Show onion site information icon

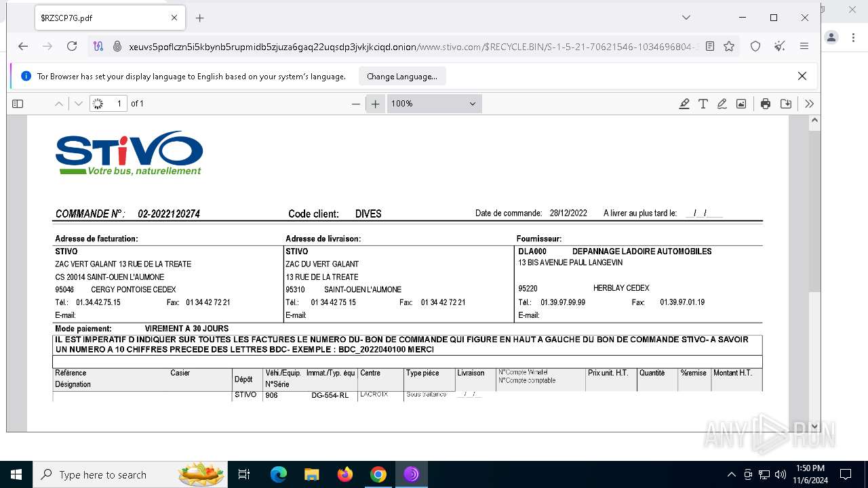(x=117, y=46)
